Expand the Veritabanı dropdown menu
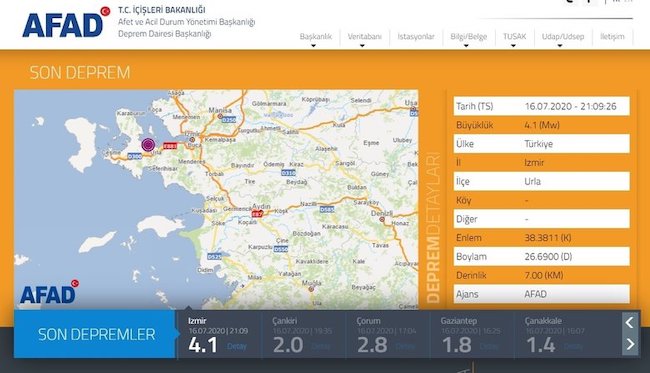 point(364,37)
